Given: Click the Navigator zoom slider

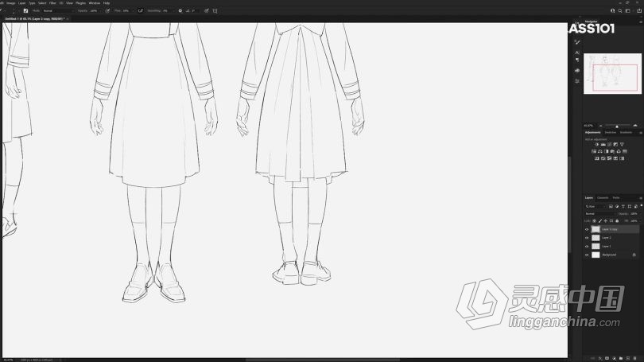Looking at the screenshot, I should point(617,126).
